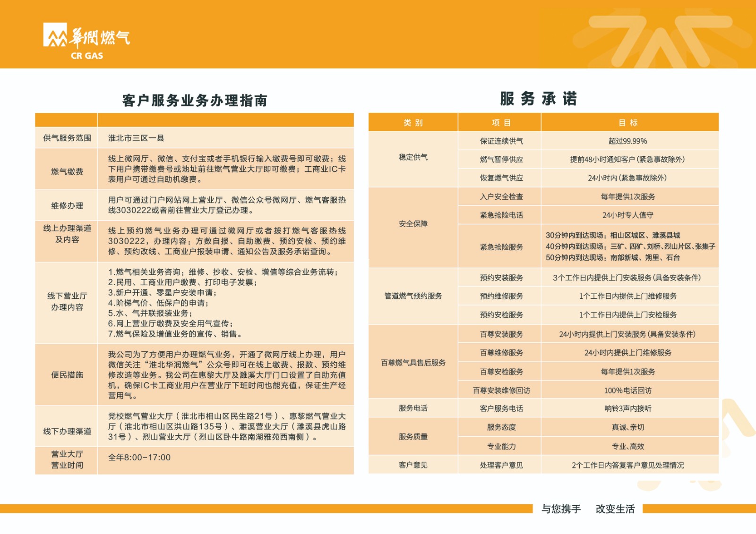This screenshot has width=756, height=534.
Task: Click the 响铃3声内接听 target cell
Action: tap(627, 408)
